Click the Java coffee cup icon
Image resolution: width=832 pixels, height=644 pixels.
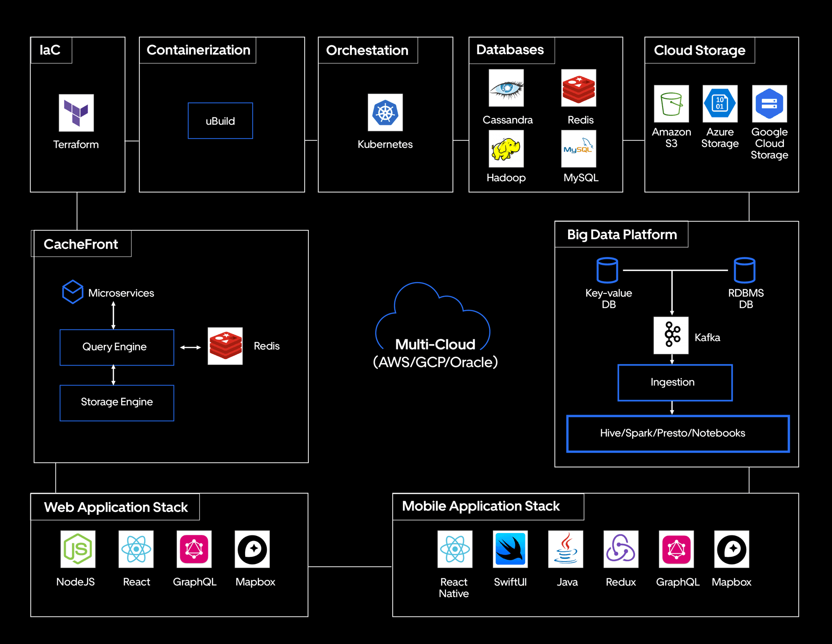point(566,549)
